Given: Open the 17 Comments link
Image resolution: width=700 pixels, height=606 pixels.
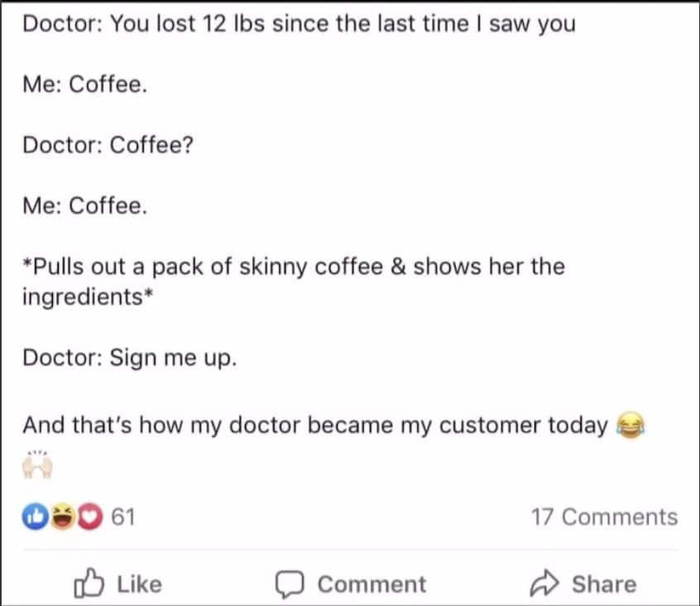Looking at the screenshot, I should tap(604, 517).
